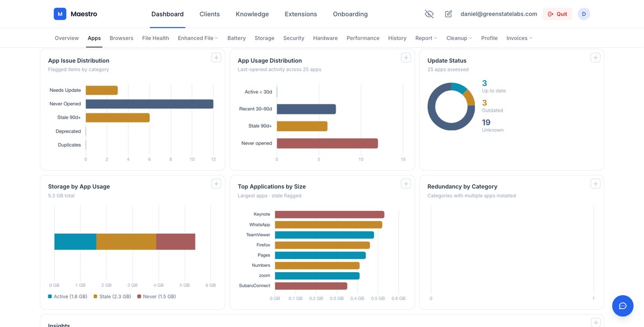This screenshot has height=327, width=644.
Task: Open the Onboarding tab
Action: 350,14
